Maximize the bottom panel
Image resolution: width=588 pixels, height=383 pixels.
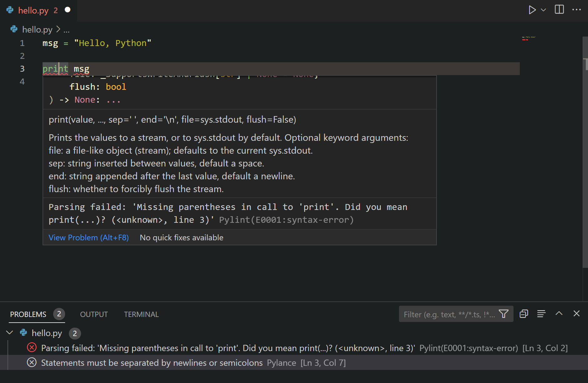(x=559, y=314)
